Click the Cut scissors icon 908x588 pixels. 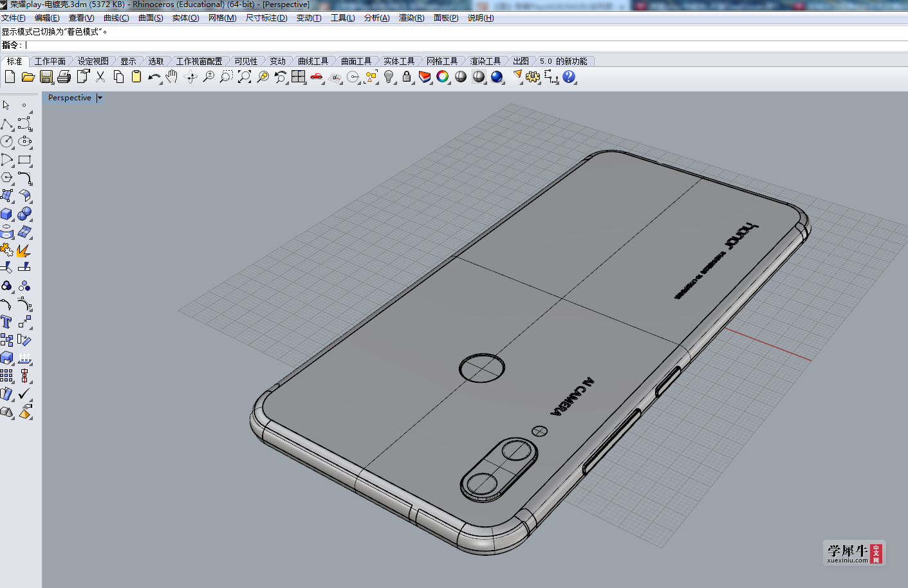coord(100,77)
